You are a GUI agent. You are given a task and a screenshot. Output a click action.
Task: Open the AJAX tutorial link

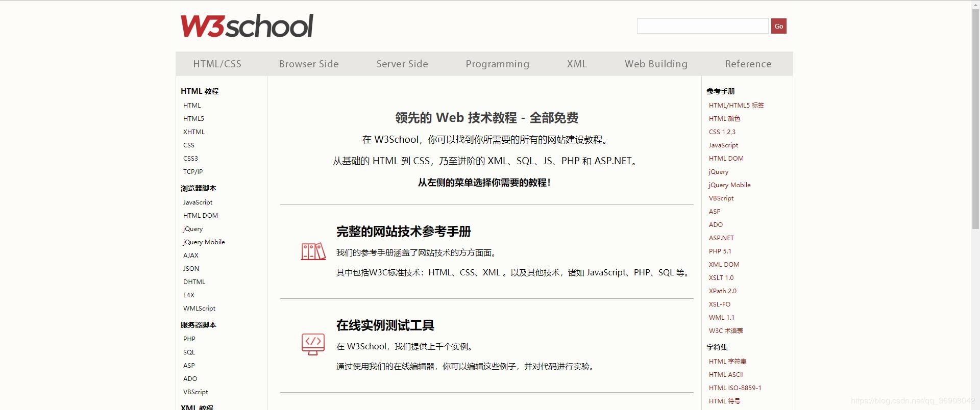coord(191,255)
